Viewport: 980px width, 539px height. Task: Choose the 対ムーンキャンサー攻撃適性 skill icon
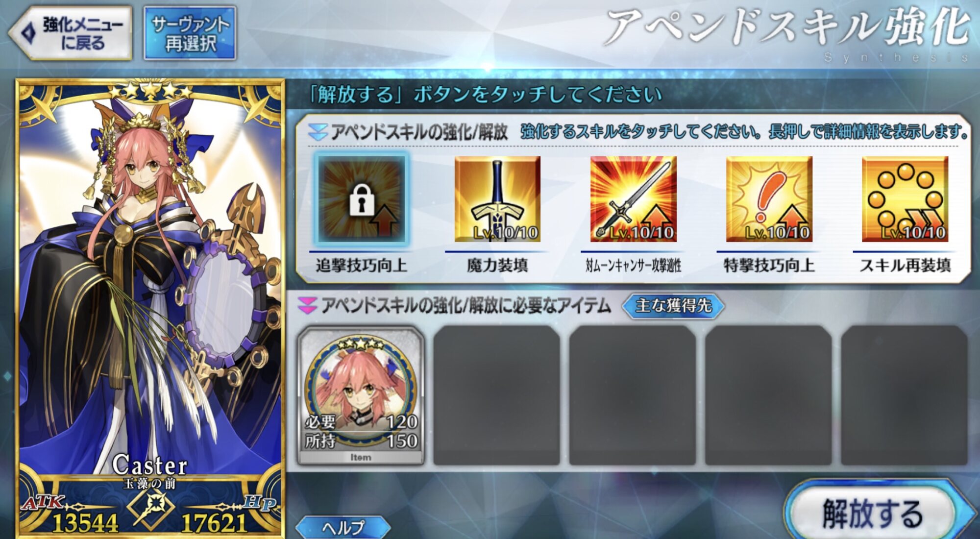pyautogui.click(x=633, y=198)
